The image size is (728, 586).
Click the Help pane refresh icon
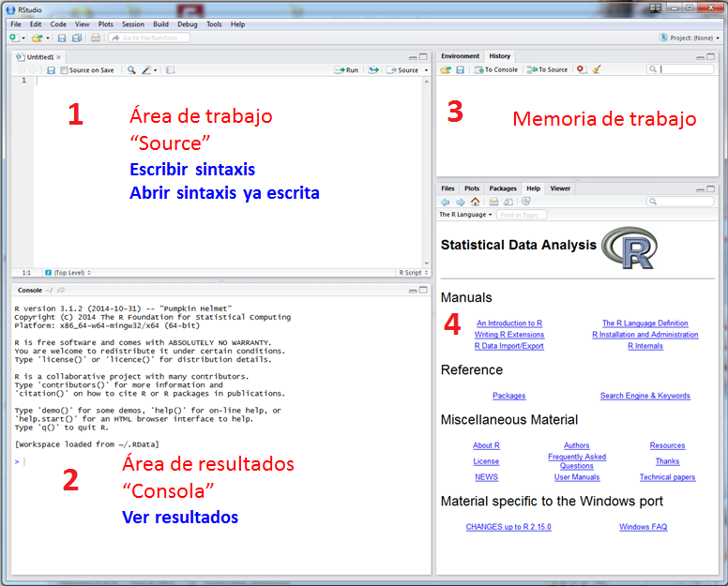(x=526, y=202)
